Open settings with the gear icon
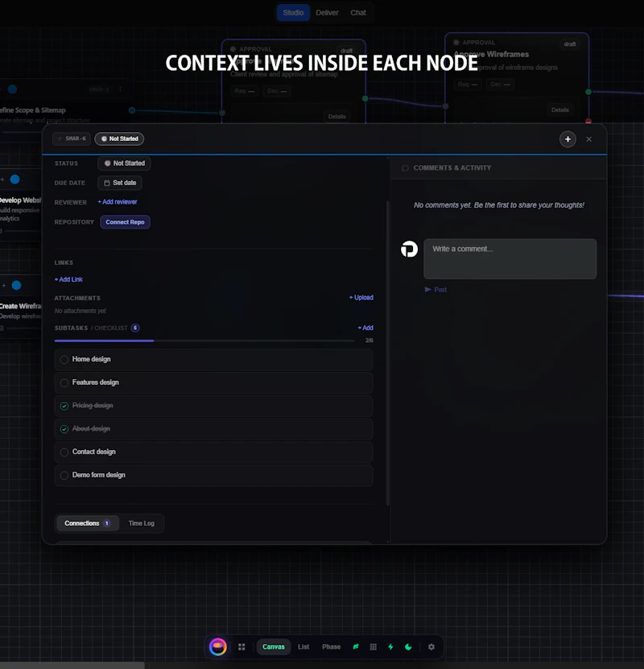The height and width of the screenshot is (669, 644). pos(431,646)
